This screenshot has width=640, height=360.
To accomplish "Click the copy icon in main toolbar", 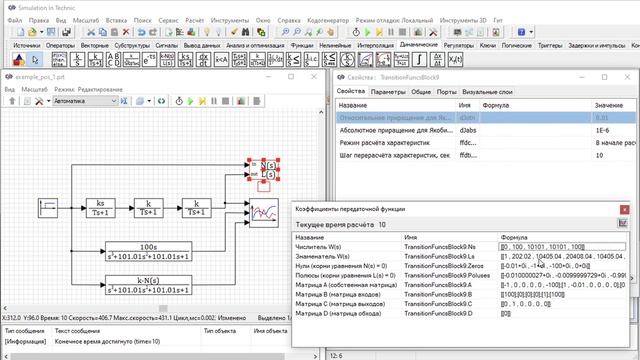I will [x=103, y=32].
